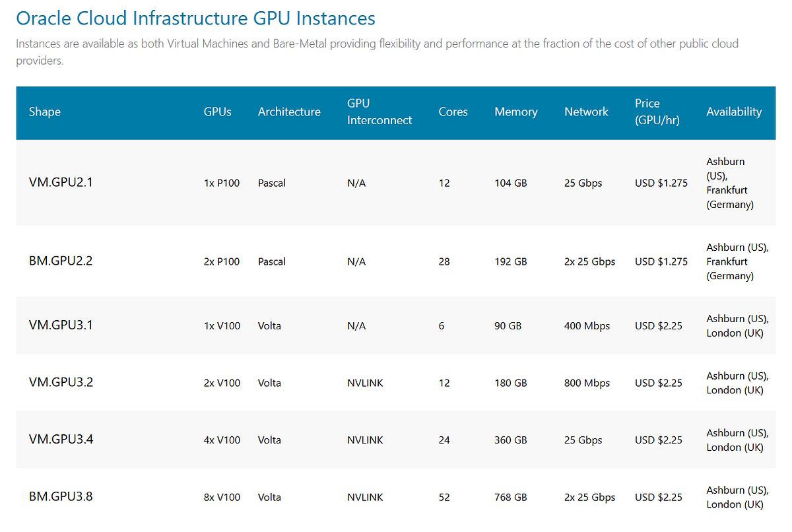
Task: Select the USD $1.275 price for VM.GPU2.1
Action: point(661,183)
